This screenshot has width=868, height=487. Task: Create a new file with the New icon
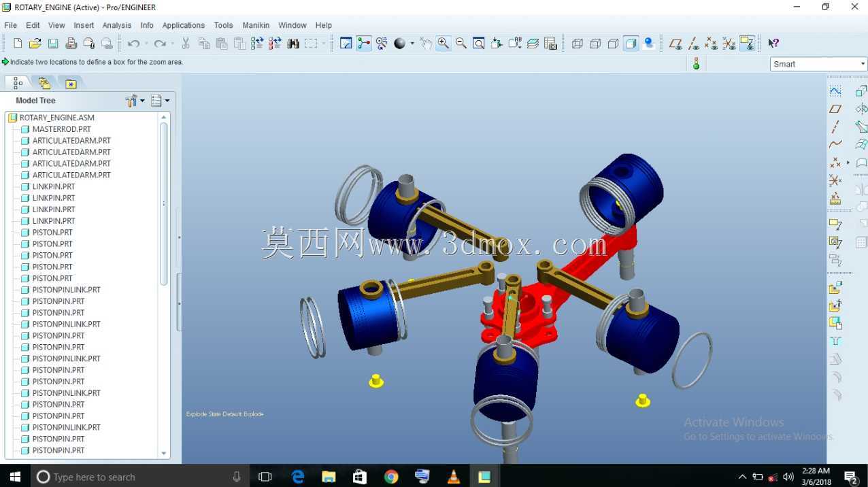coord(18,44)
